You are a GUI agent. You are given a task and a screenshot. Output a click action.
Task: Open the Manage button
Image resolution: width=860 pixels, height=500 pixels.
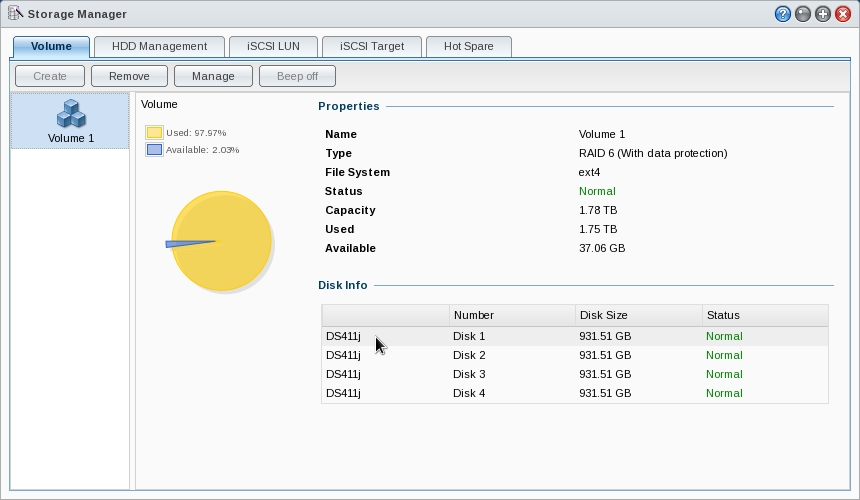coord(213,76)
